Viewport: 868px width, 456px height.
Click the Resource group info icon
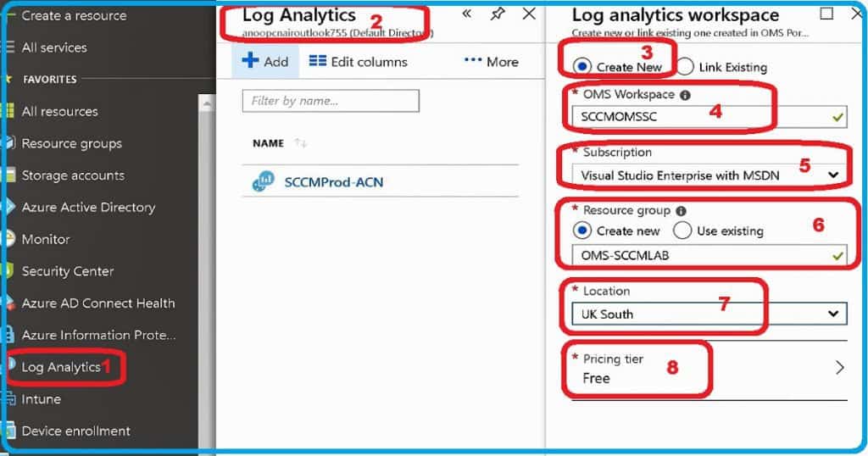pos(682,211)
